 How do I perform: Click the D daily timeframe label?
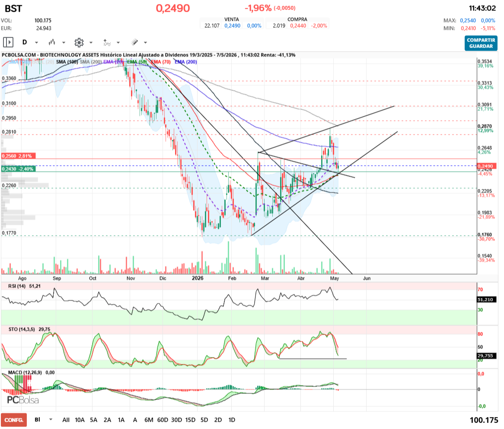(25, 42)
